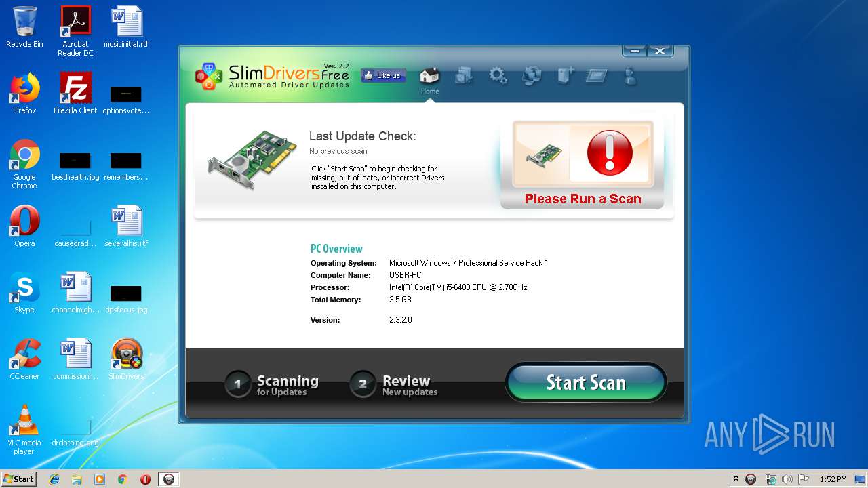Viewport: 868px width, 488px height.
Task: Click the Start Scan button
Action: (x=586, y=382)
